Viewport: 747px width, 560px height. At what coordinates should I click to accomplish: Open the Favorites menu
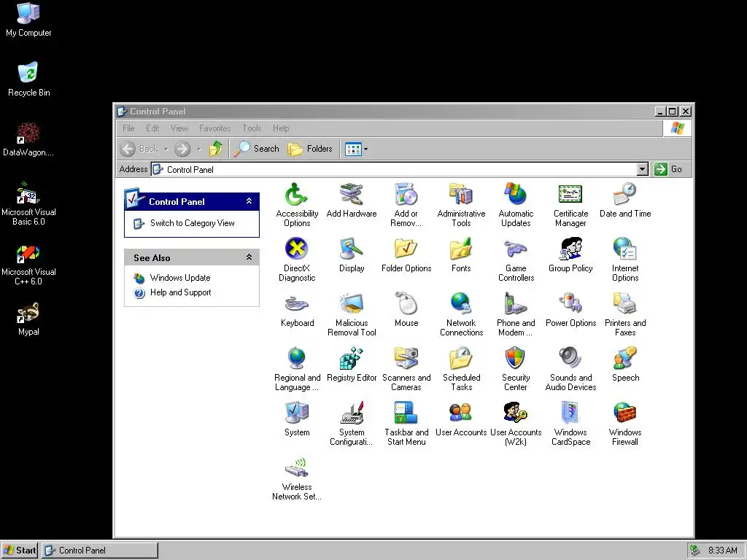[215, 128]
